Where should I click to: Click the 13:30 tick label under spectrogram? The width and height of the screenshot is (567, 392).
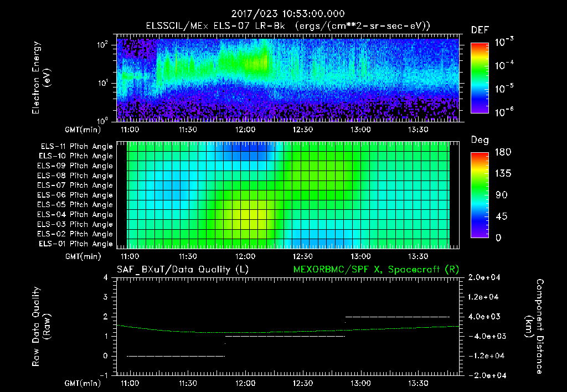pos(418,130)
